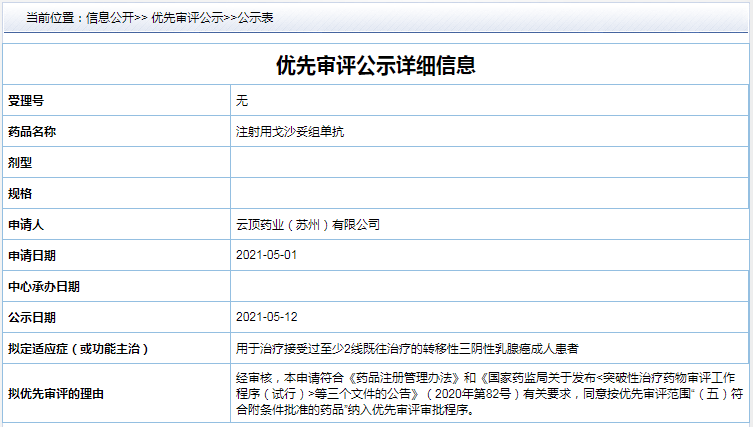This screenshot has width=753, height=427.
Task: Open the 优先审评公示 breadcrumb link
Action: (x=188, y=18)
